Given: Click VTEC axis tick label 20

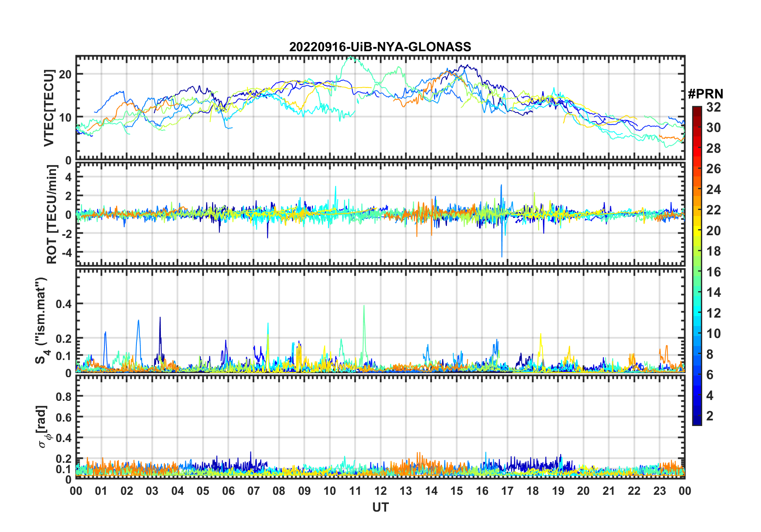Looking at the screenshot, I should tap(66, 74).
